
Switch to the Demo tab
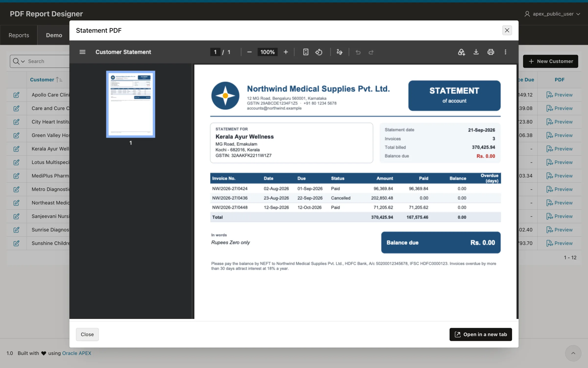pos(54,35)
